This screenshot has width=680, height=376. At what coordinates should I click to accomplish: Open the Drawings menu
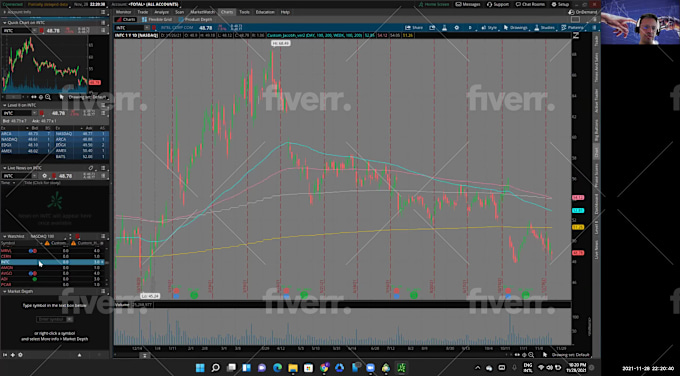click(x=515, y=27)
